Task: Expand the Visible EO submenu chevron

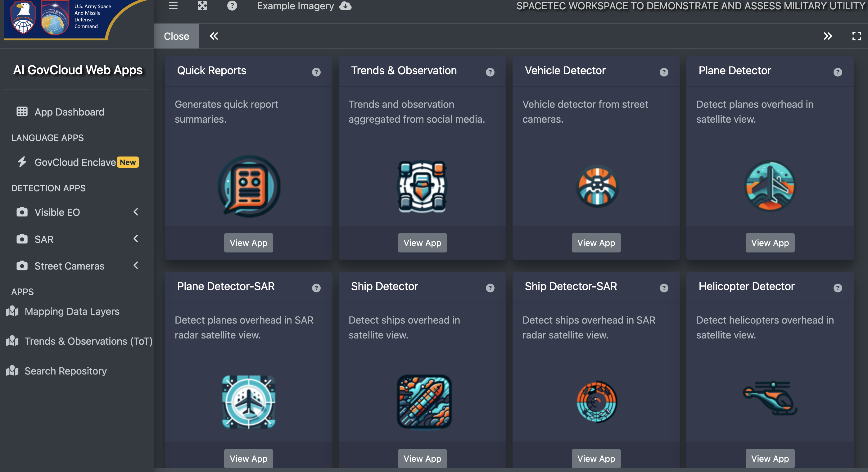Action: point(136,212)
